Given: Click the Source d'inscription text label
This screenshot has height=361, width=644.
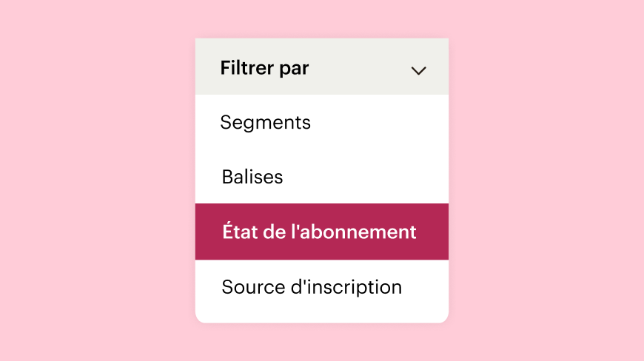Looking at the screenshot, I should [x=312, y=287].
